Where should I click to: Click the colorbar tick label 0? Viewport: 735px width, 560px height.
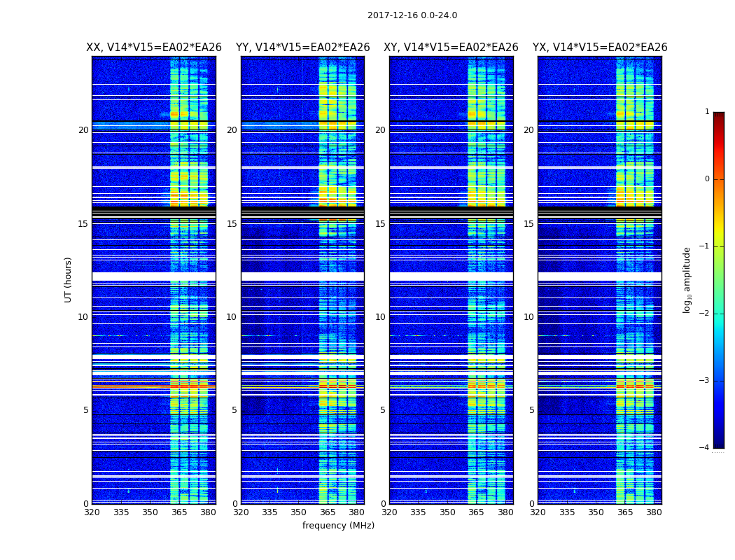pyautogui.click(x=707, y=179)
